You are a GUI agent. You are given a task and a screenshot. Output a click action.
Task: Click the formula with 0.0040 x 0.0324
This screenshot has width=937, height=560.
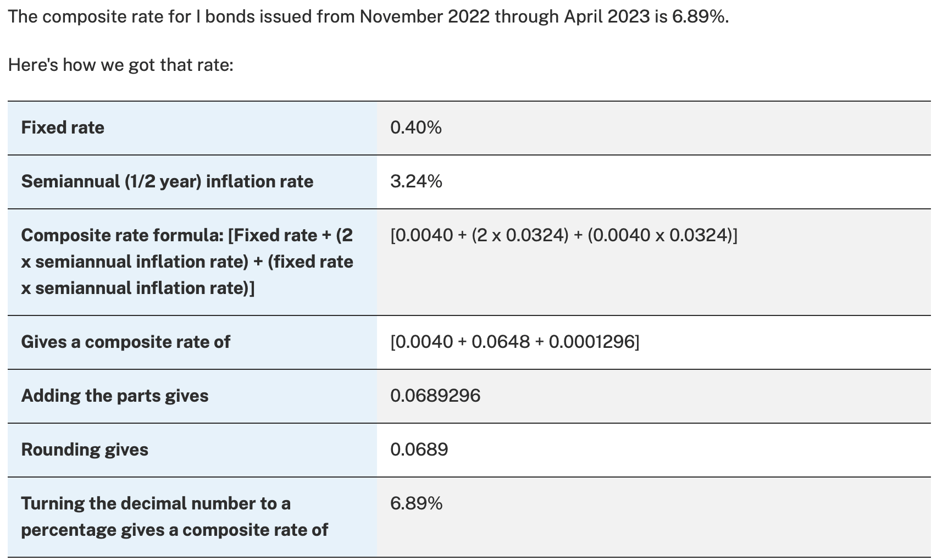click(x=564, y=235)
